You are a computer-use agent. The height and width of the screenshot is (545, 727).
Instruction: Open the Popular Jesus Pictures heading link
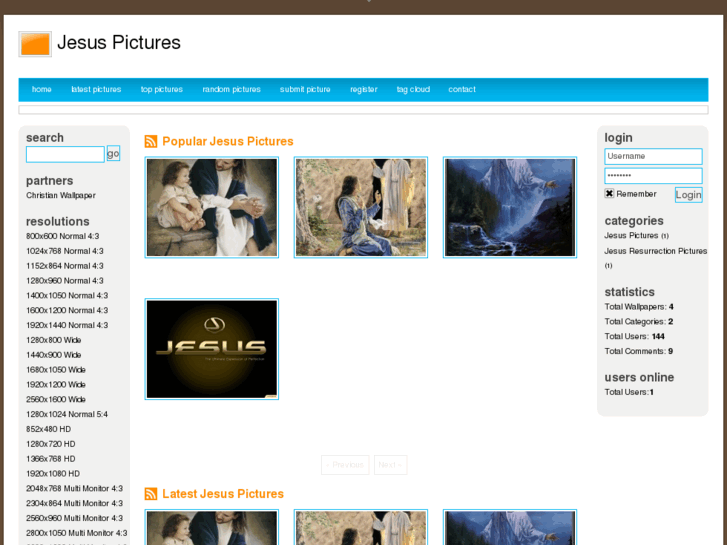click(228, 141)
